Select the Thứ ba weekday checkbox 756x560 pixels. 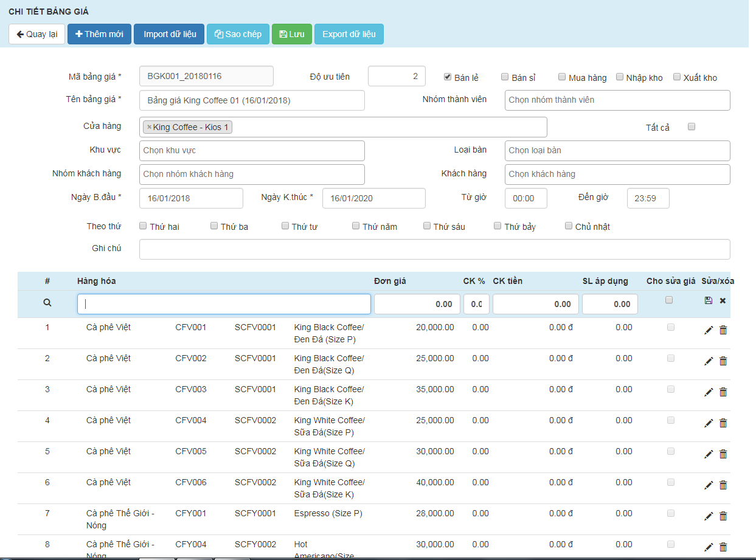(214, 226)
